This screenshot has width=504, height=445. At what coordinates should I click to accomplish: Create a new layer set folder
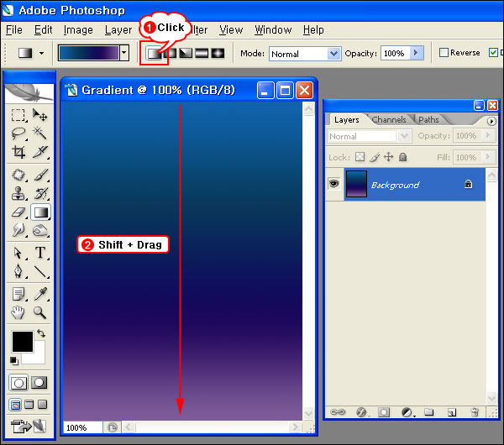pyautogui.click(x=428, y=412)
